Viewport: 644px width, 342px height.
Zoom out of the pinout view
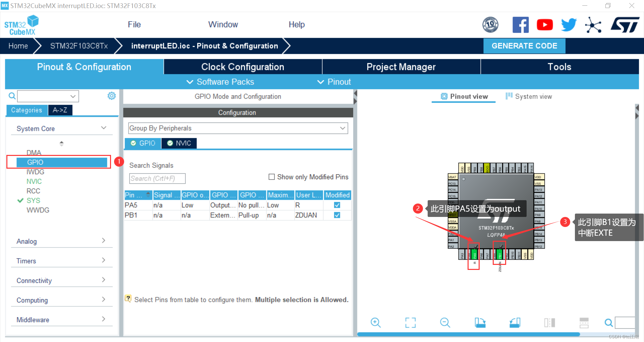[x=445, y=323]
